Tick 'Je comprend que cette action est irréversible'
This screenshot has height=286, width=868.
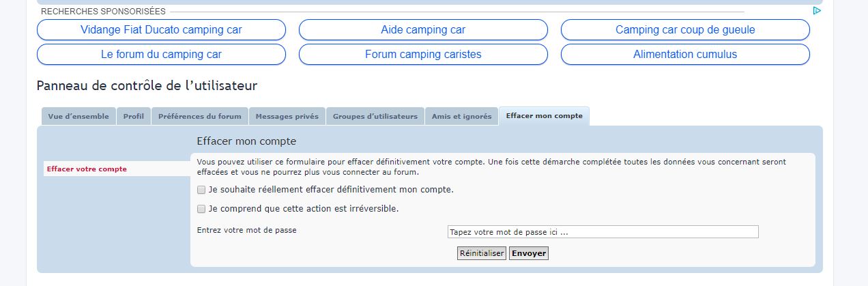click(201, 209)
